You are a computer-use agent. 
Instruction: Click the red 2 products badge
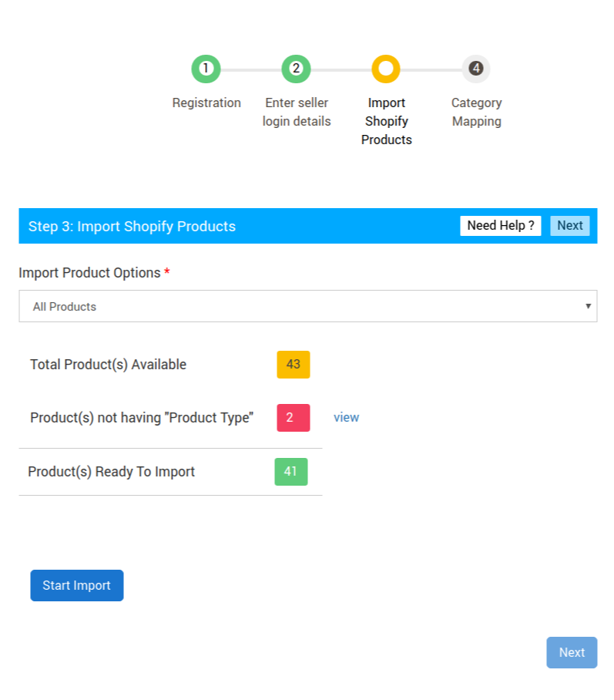tap(294, 417)
